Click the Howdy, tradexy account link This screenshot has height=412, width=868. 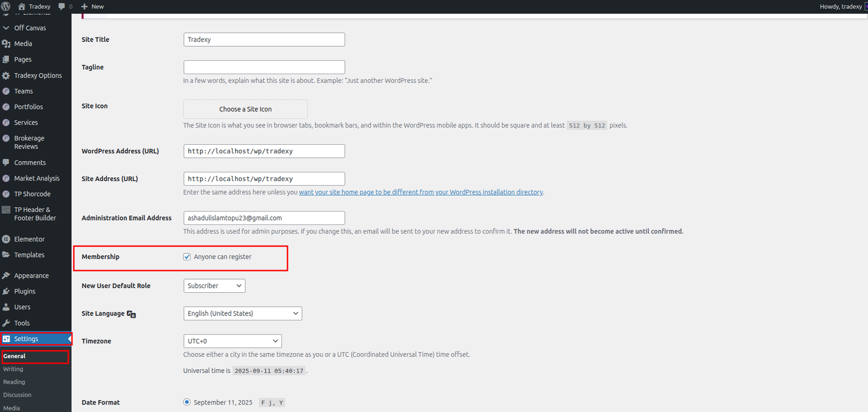(x=841, y=7)
